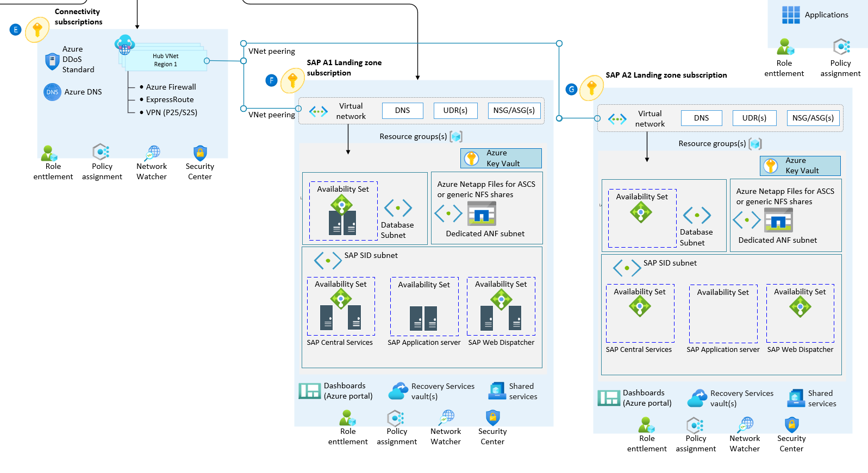Click the blue E marker circle

tap(15, 30)
